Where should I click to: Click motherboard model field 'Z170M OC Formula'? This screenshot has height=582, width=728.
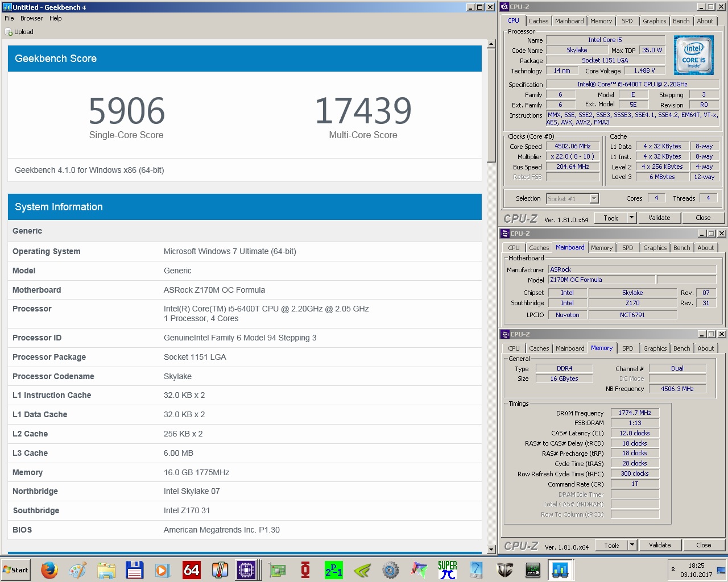(x=602, y=280)
